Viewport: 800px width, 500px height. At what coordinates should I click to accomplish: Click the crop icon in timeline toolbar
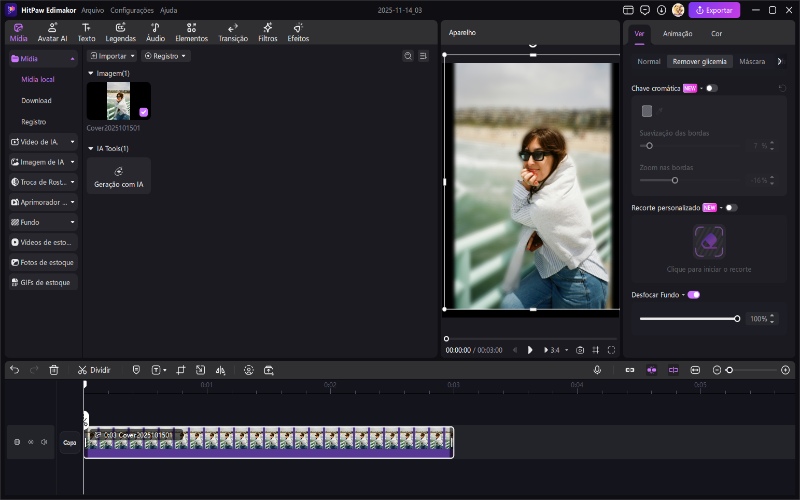click(x=181, y=370)
